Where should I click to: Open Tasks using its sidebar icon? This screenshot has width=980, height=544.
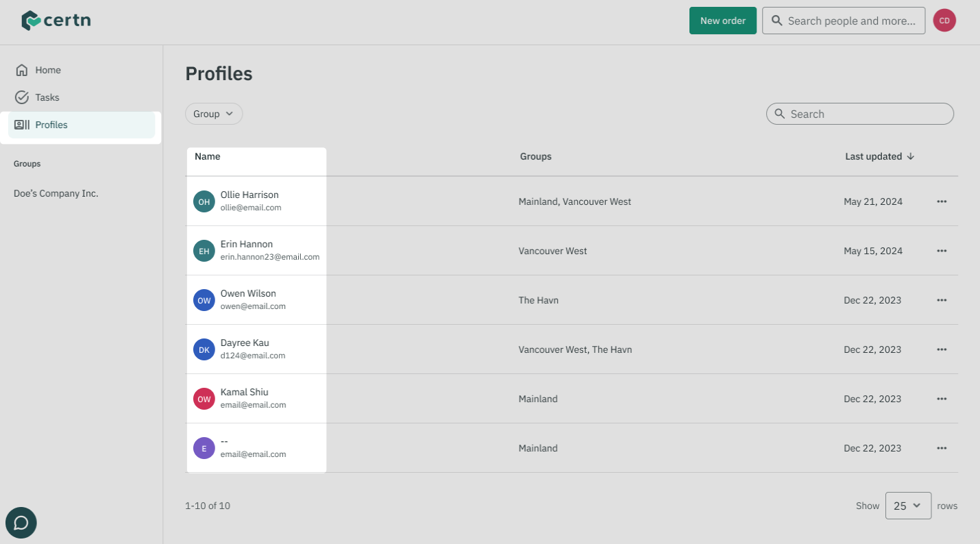coord(21,97)
